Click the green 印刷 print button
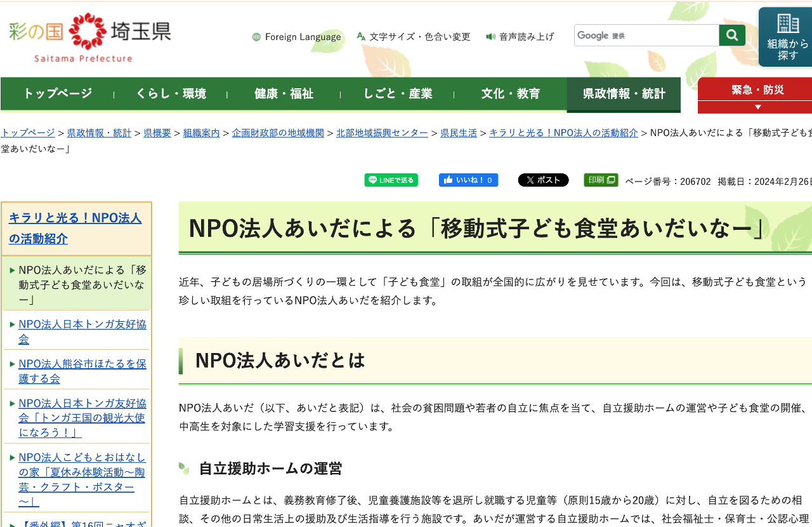The height and width of the screenshot is (527, 812). [601, 180]
